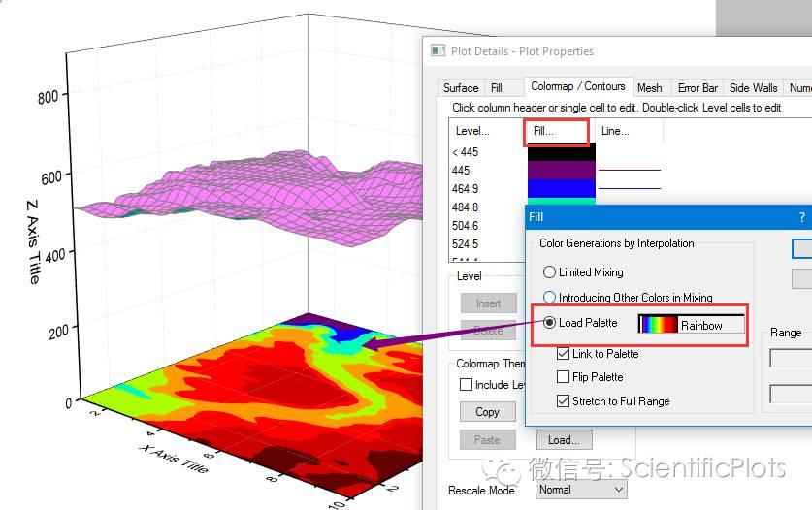
Task: Select the Limited Mixing radio option
Action: [550, 272]
